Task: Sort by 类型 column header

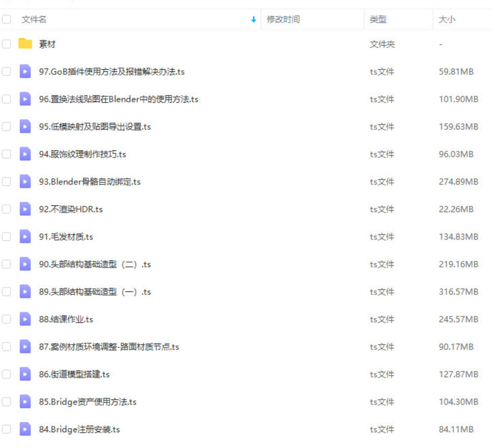Action: (378, 19)
